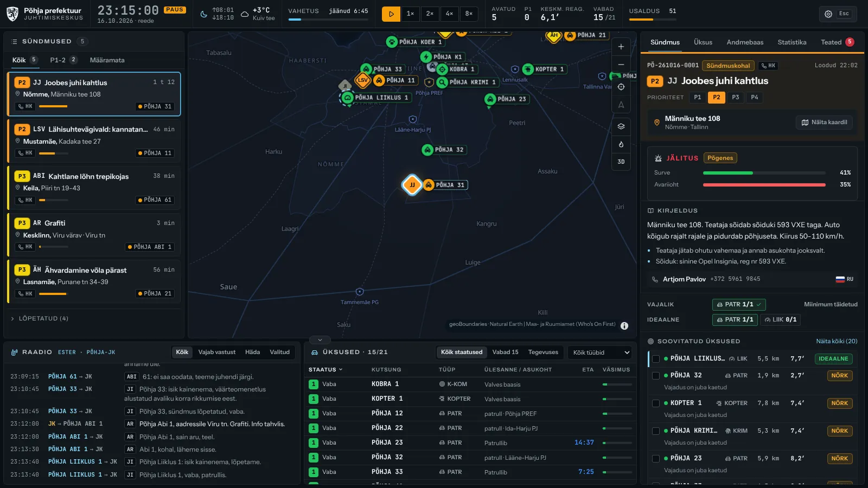Viewport: 868px width, 488px height.
Task: Reset map north with compass arrow
Action: pos(621,105)
